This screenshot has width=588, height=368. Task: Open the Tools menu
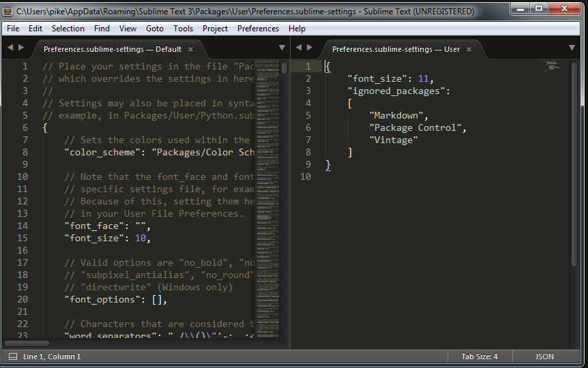183,29
